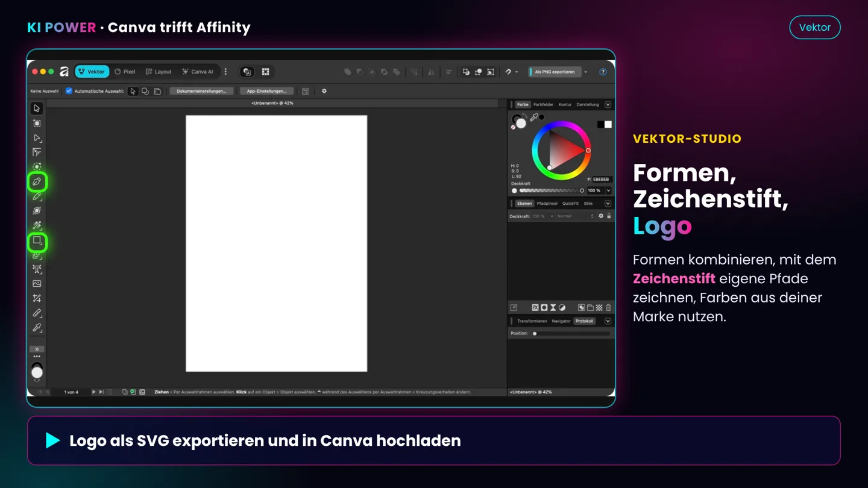Open the Normal blend mode dropdown
This screenshot has width=868, height=488.
(x=575, y=216)
